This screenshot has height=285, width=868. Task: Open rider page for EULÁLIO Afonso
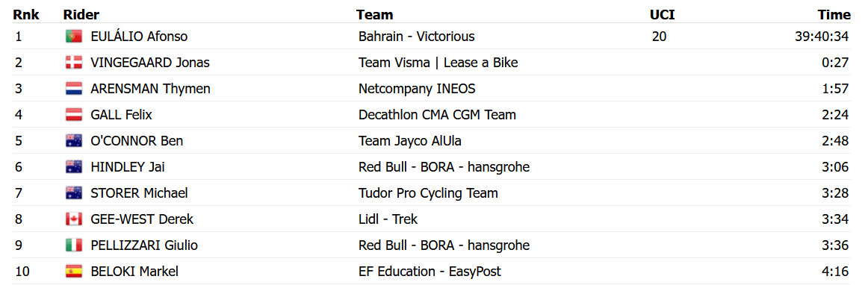click(139, 37)
